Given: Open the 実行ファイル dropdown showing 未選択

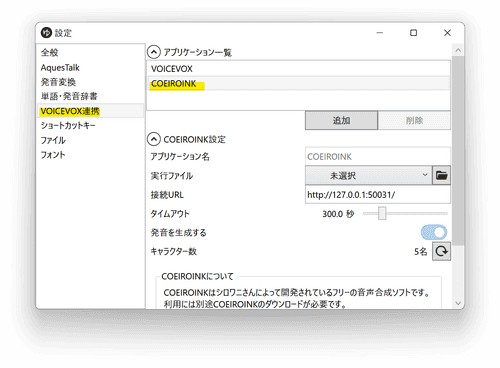Looking at the screenshot, I should pos(368,175).
